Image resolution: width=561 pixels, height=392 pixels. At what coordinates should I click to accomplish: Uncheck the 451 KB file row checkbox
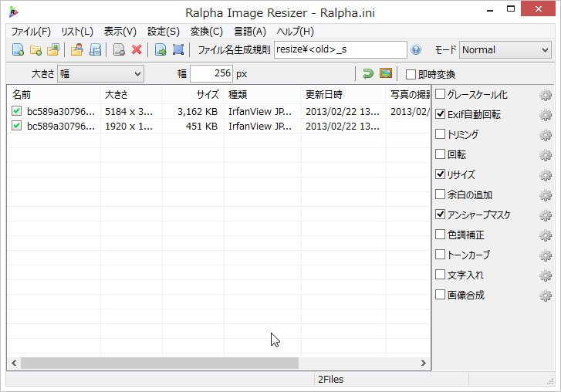[16, 126]
